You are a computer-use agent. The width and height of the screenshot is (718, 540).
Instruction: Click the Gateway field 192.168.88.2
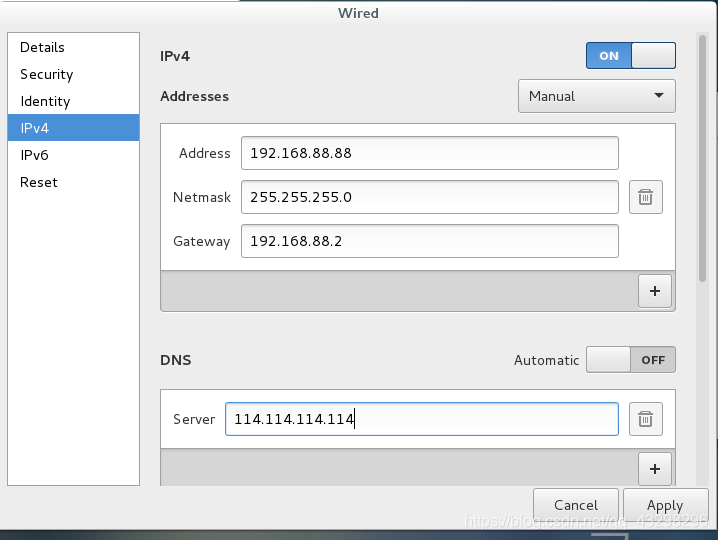point(430,241)
